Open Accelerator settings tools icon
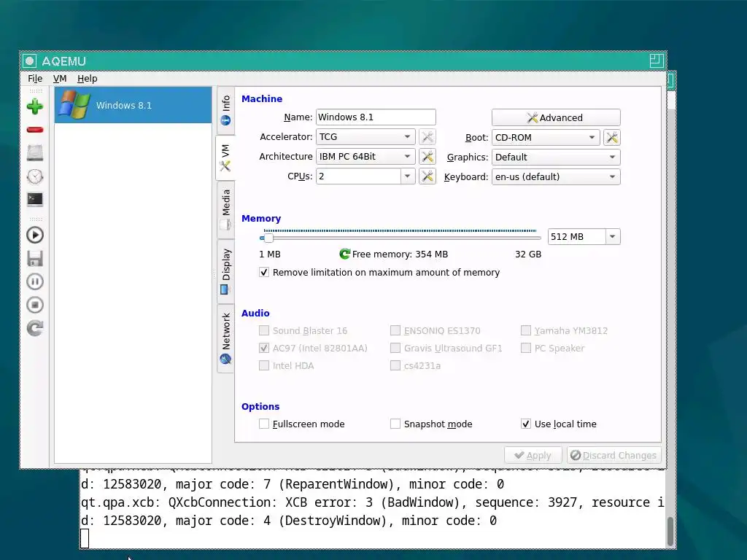 pos(427,137)
